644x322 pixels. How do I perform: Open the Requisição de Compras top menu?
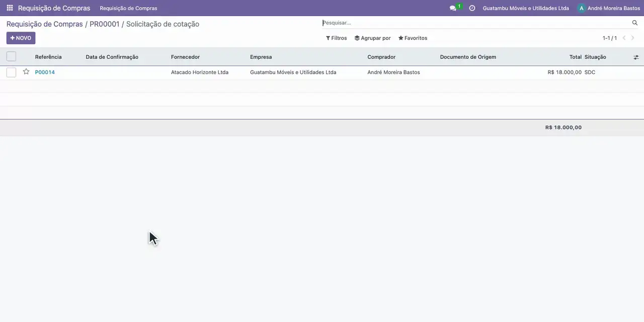[x=128, y=8]
